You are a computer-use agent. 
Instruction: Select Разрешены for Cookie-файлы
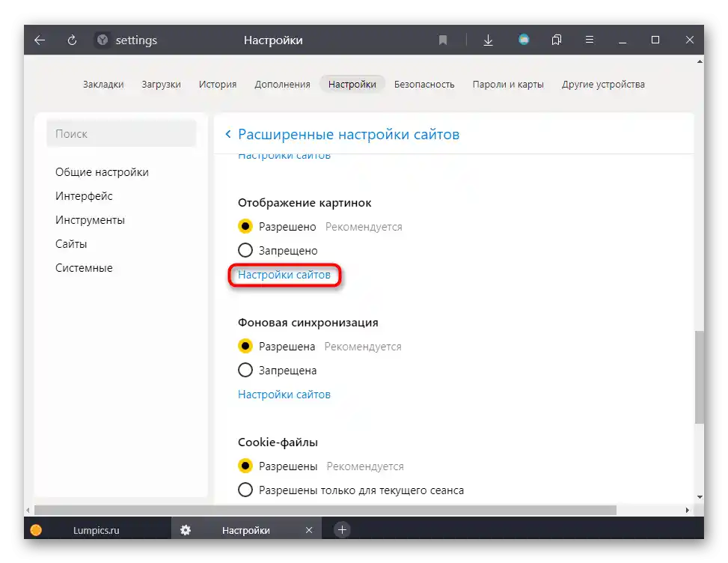(245, 466)
